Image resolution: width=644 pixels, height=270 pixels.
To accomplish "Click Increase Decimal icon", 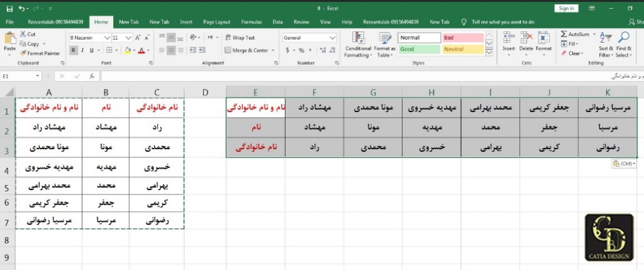I will click(323, 50).
